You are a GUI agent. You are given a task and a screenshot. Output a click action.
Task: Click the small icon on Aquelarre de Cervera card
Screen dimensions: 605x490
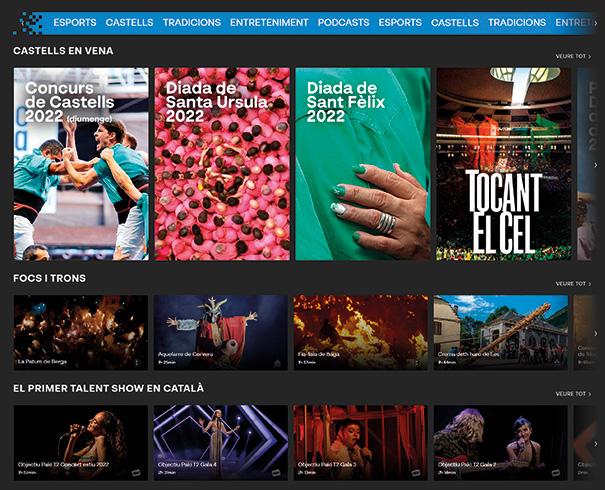click(x=277, y=363)
